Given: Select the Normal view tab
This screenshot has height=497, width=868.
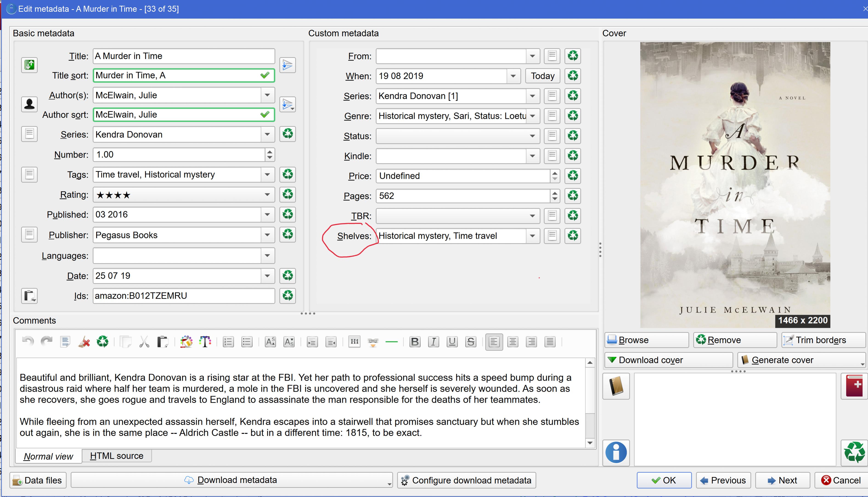Looking at the screenshot, I should pos(48,456).
